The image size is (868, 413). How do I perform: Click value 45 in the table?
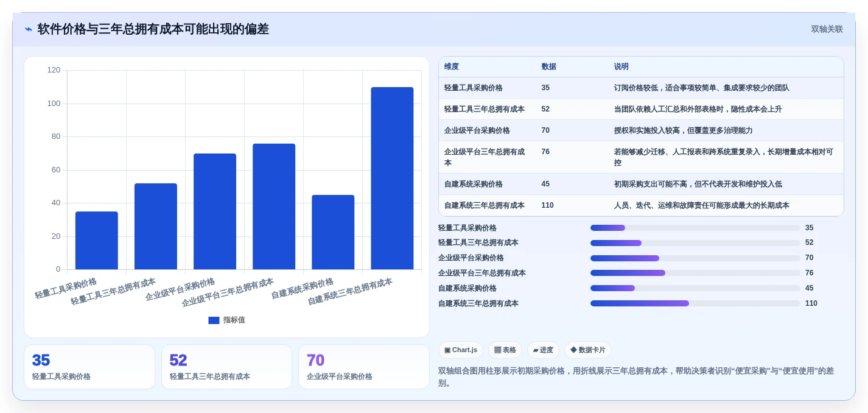pyautogui.click(x=545, y=184)
